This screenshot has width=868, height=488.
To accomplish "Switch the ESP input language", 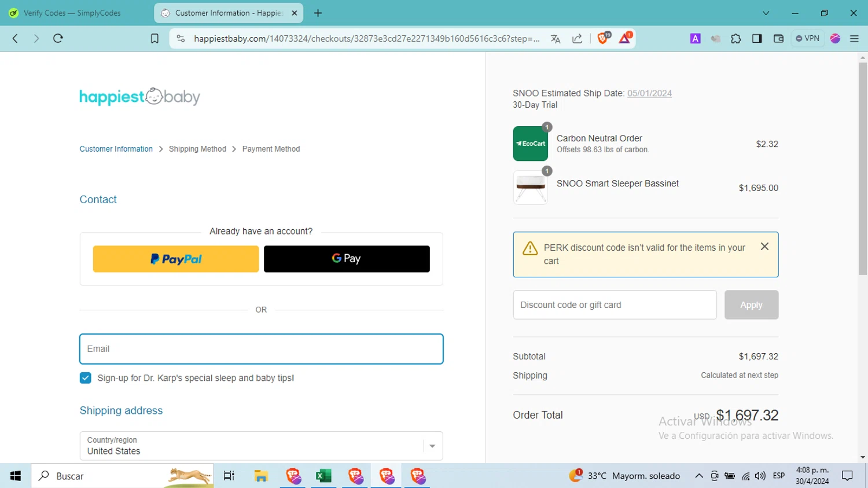I will click(779, 476).
